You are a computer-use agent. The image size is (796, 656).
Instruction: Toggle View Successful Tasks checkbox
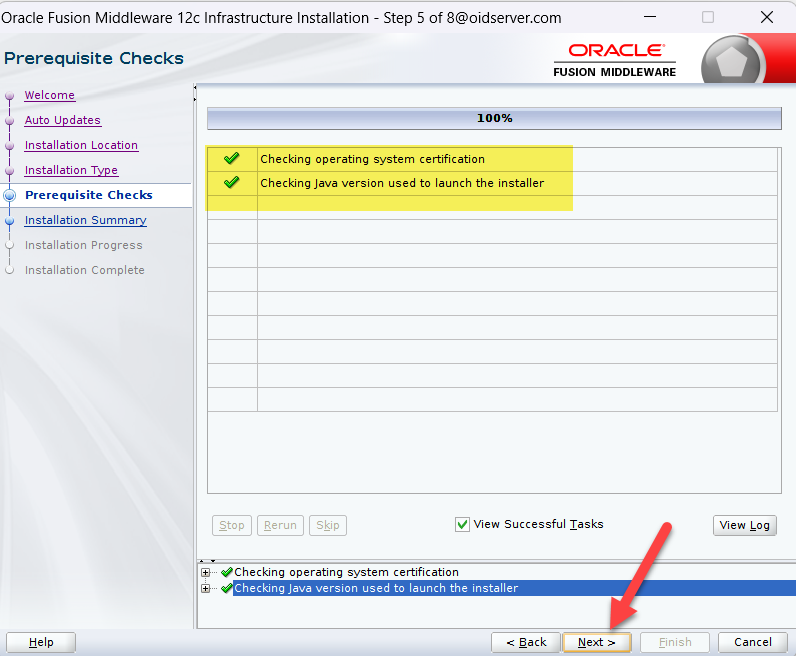pos(462,525)
